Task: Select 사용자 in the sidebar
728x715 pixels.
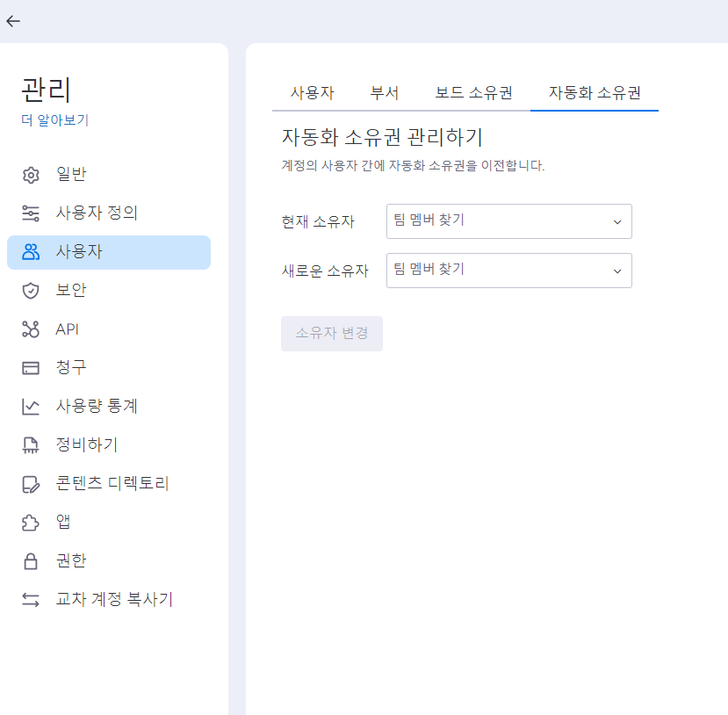Action: tap(109, 252)
